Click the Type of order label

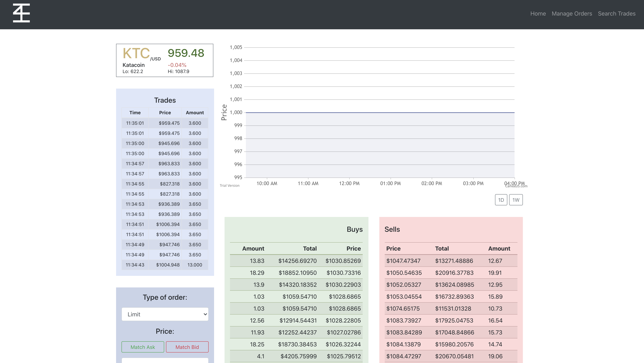165,297
